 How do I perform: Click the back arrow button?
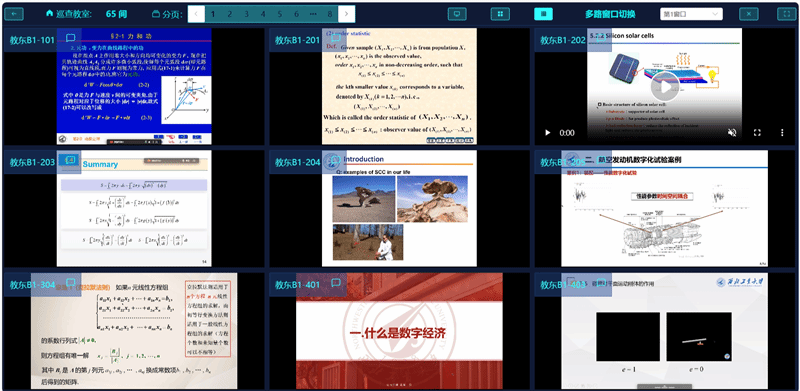click(x=14, y=14)
